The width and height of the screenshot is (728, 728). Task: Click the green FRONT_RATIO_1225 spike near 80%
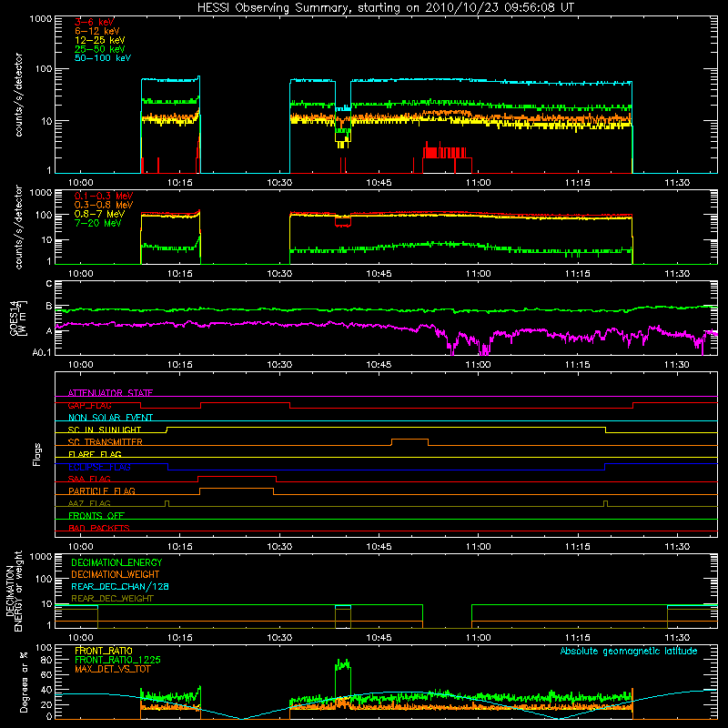(343, 665)
